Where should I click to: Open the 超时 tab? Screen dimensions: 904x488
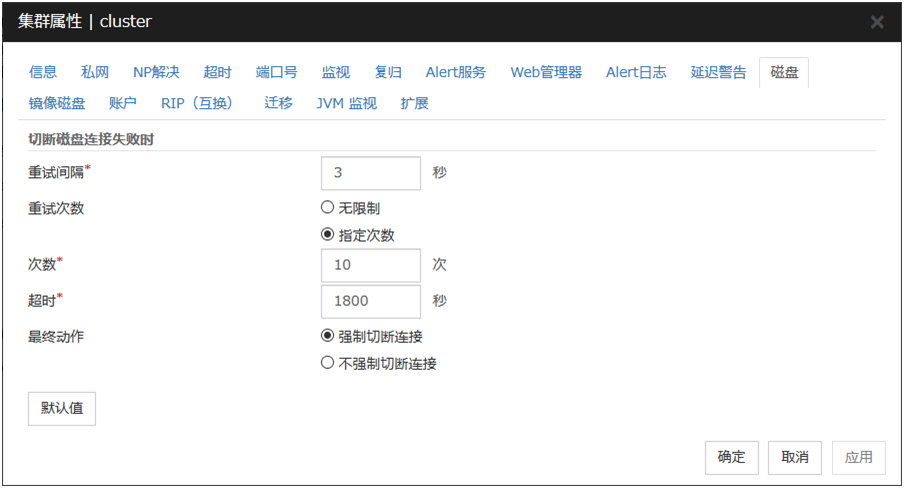click(217, 72)
